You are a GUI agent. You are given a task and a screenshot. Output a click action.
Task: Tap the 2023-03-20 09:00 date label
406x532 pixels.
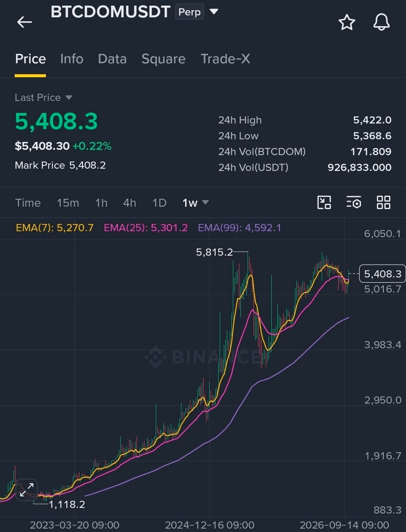pos(75,525)
